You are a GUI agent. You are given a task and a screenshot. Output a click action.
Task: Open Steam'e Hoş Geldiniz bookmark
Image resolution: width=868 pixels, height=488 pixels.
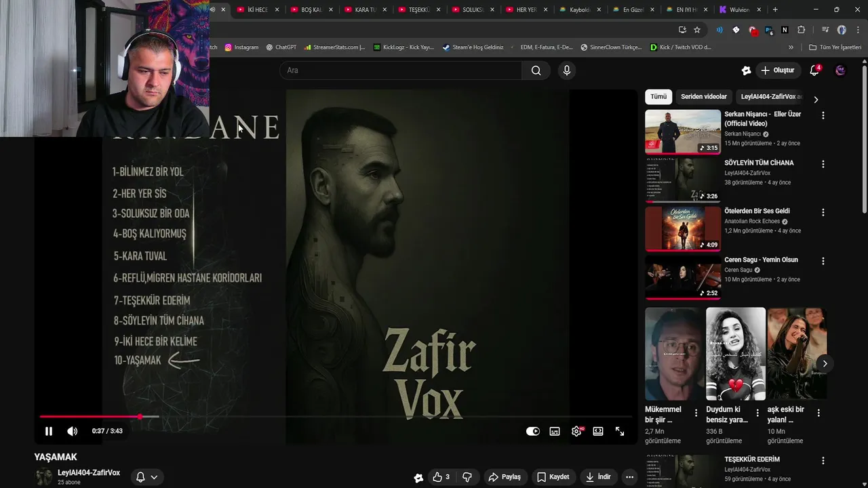(473, 47)
